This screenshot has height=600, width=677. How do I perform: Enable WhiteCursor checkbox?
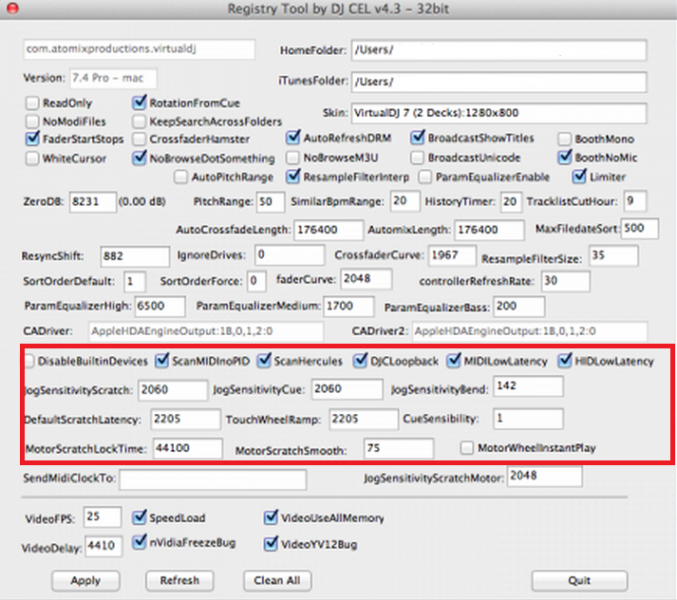coord(32,158)
